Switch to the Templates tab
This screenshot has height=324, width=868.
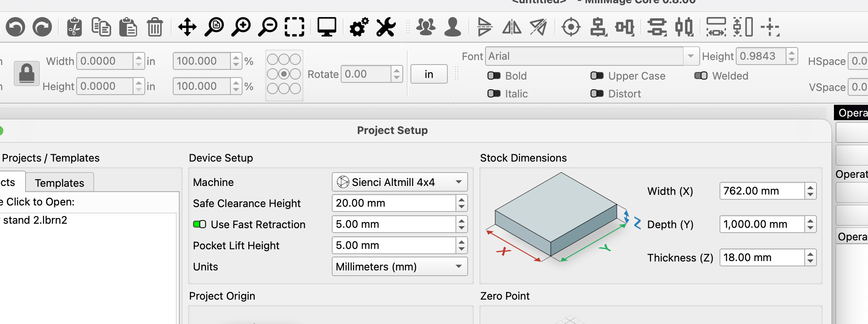click(x=60, y=183)
